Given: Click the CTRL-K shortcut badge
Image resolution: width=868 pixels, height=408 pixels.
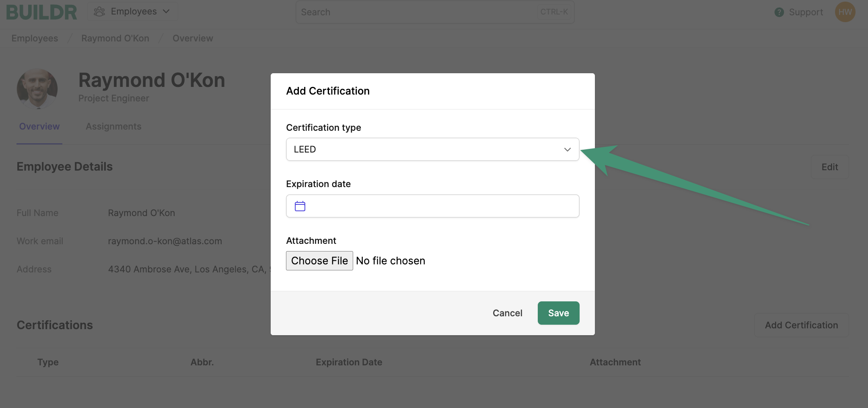Looking at the screenshot, I should click(x=554, y=12).
